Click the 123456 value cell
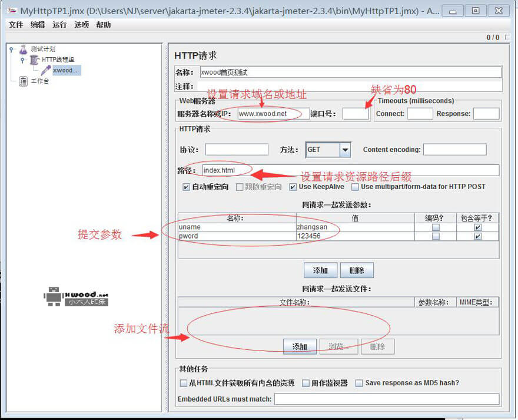 click(356, 236)
